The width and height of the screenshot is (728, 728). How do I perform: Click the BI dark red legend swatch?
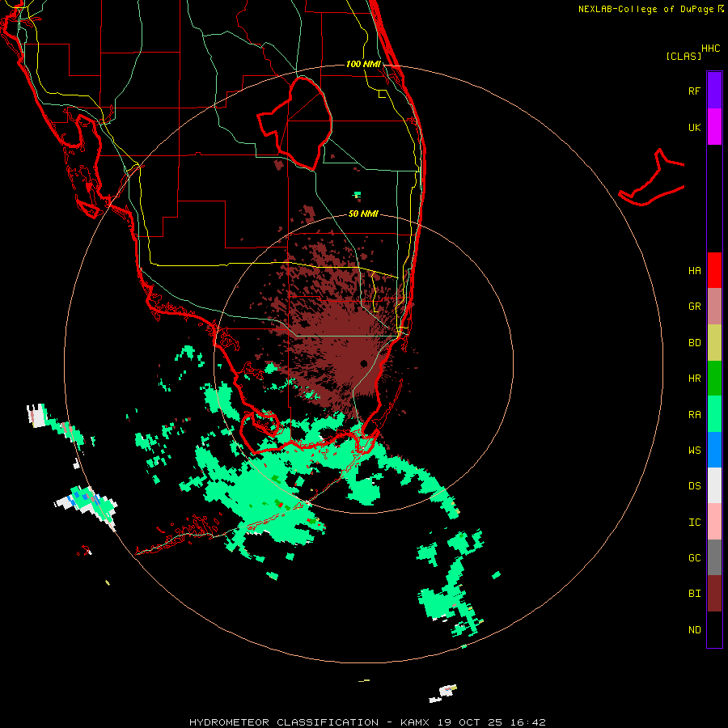tap(714, 594)
